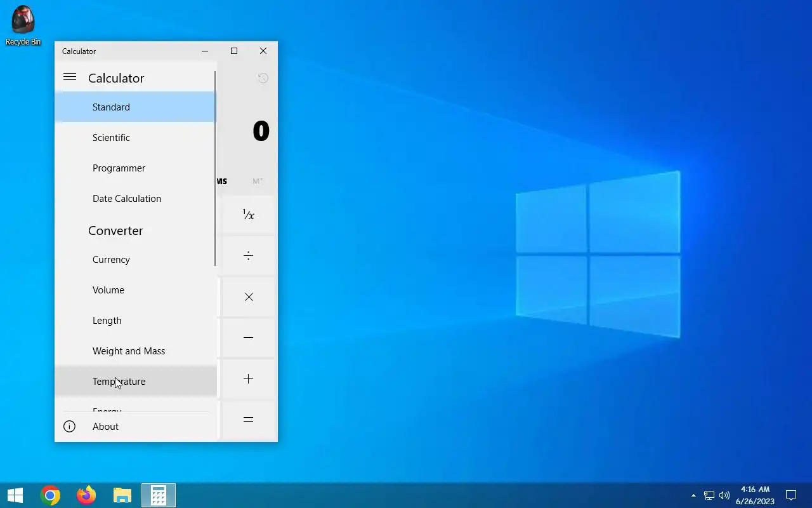Choose Weight and Mass converter
Image resolution: width=812 pixels, height=508 pixels.
pos(135,351)
